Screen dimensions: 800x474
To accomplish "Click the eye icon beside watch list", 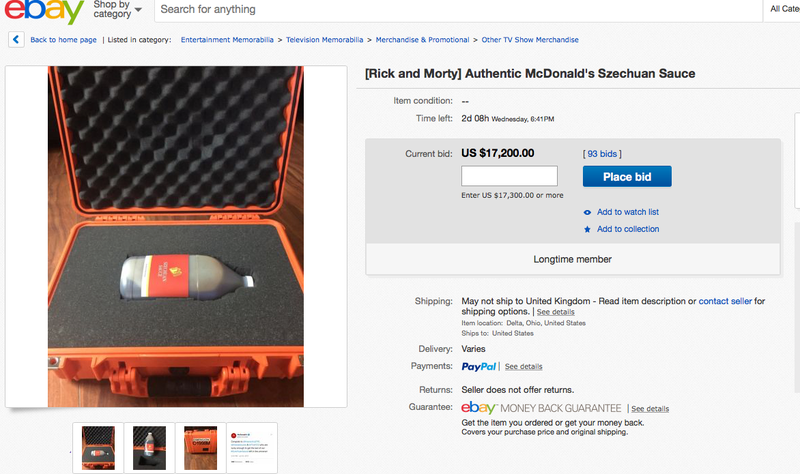I will [587, 212].
